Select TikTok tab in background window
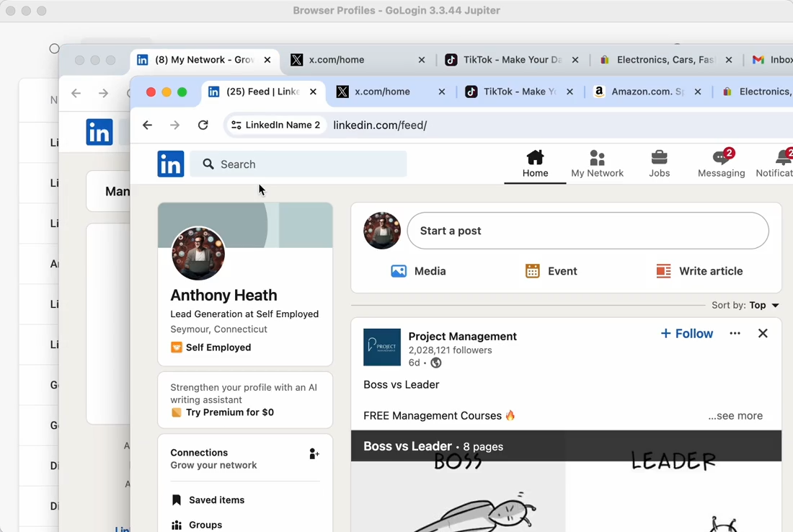The width and height of the screenshot is (793, 532). [x=505, y=60]
